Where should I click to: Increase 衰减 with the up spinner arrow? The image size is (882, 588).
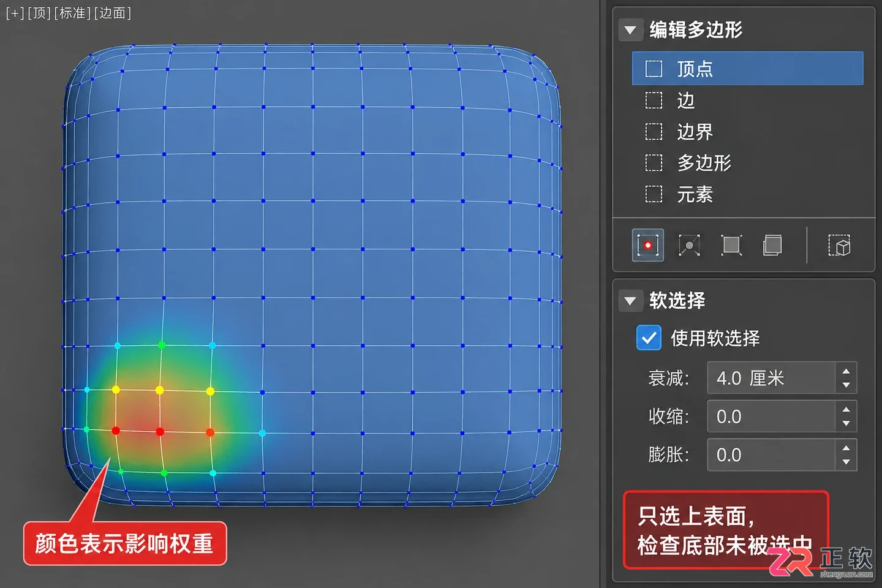[x=846, y=371]
